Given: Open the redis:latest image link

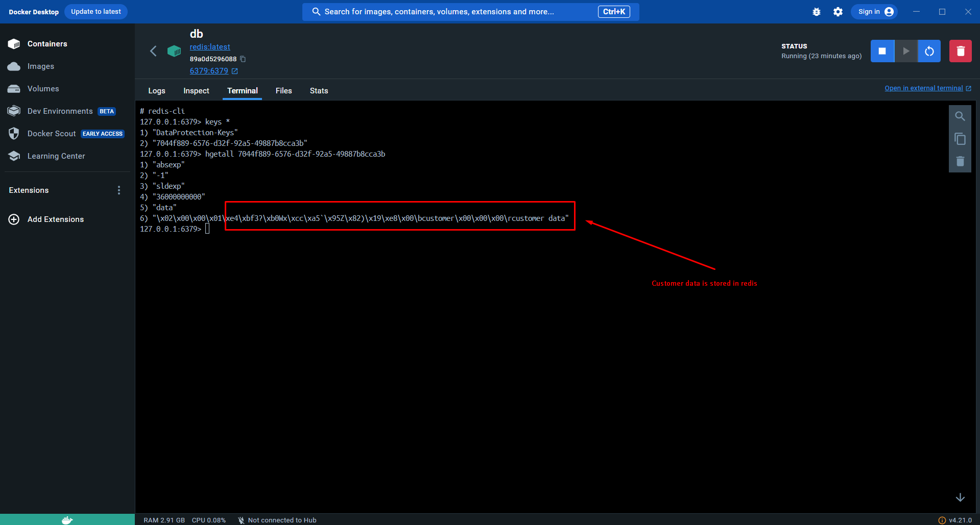Looking at the screenshot, I should [210, 46].
